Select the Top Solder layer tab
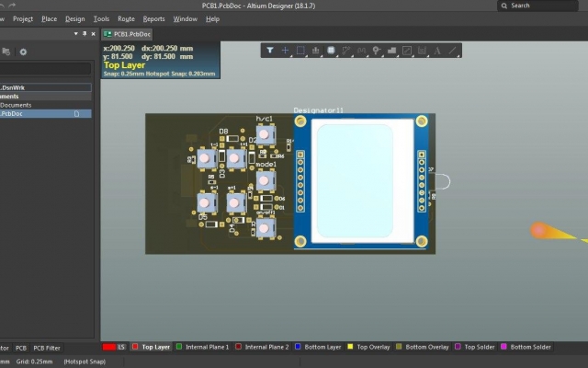 pyautogui.click(x=475, y=347)
